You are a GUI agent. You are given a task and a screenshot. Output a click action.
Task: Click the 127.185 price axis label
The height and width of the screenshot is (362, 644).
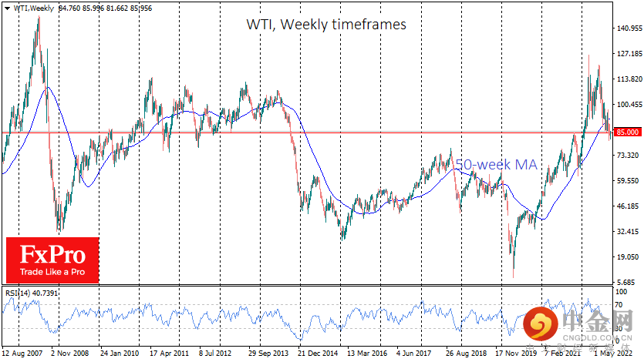(x=629, y=53)
